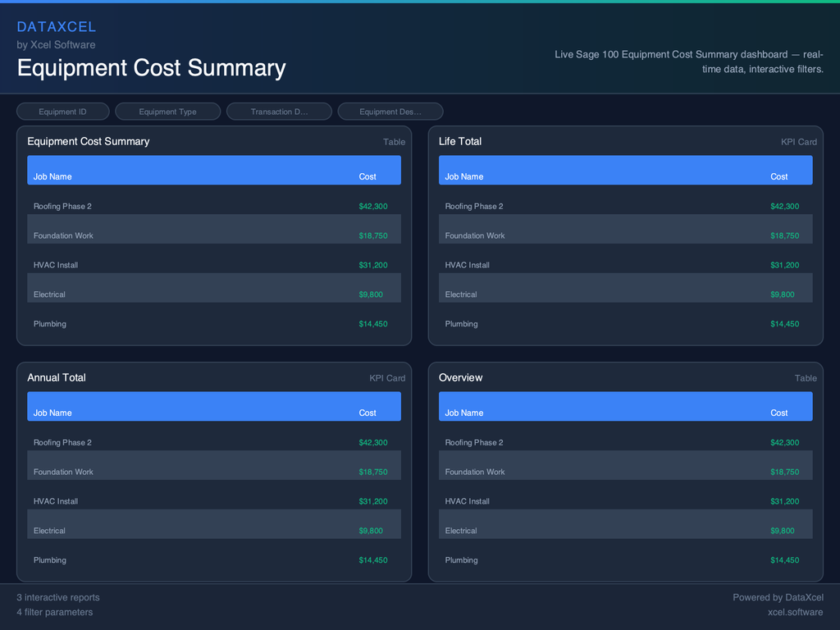Click the Table label on Overview panel

806,378
